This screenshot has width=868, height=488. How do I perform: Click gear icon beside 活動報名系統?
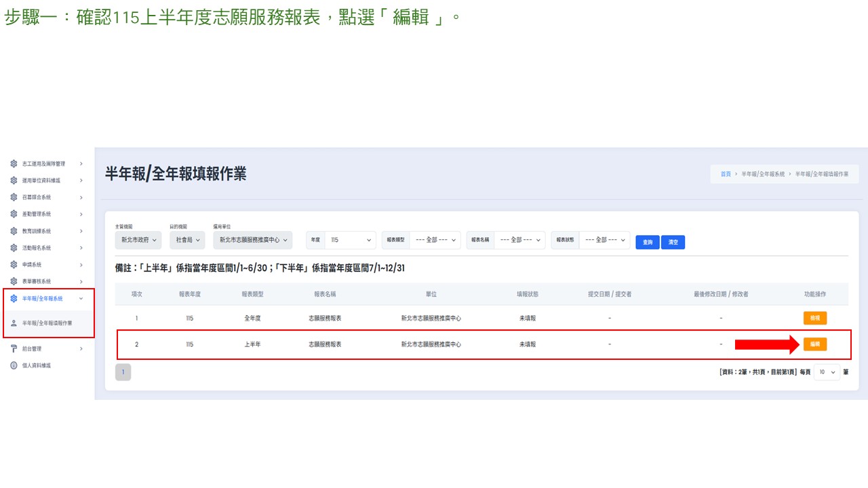point(14,248)
